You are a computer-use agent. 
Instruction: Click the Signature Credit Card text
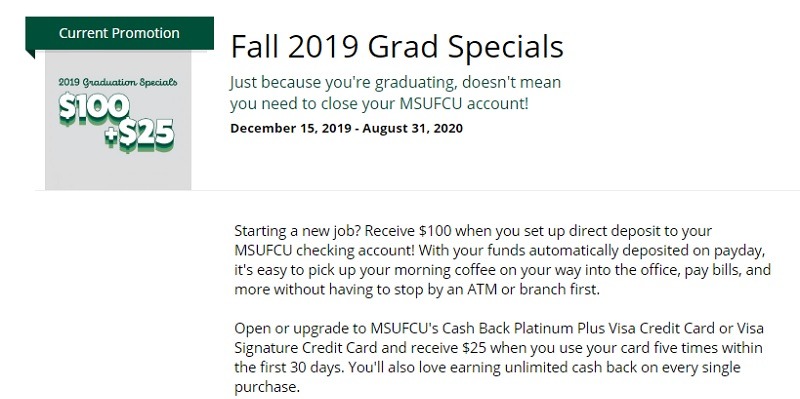(306, 348)
